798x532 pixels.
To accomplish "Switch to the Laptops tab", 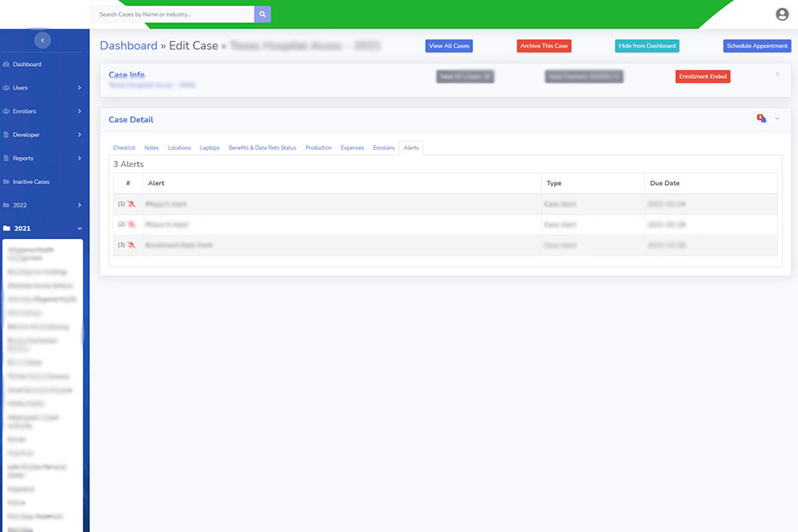I will click(x=210, y=148).
